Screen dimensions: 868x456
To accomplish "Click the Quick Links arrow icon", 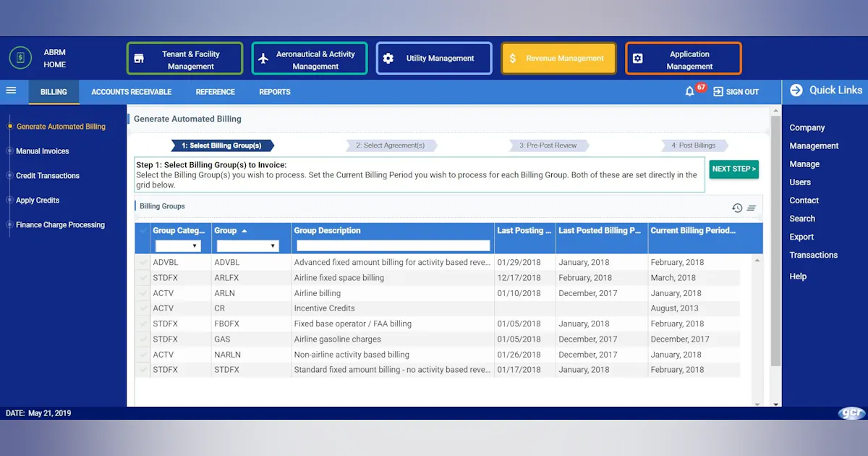I will click(796, 90).
